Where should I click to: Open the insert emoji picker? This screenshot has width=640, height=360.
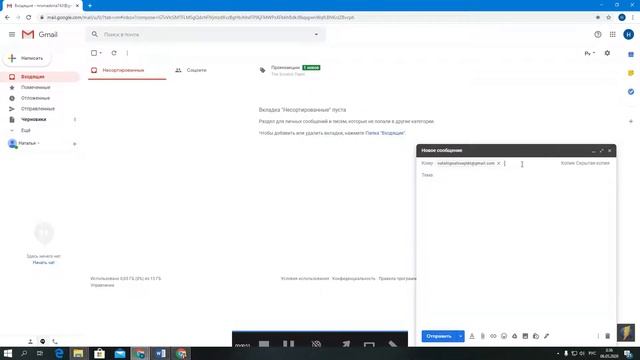(x=504, y=336)
